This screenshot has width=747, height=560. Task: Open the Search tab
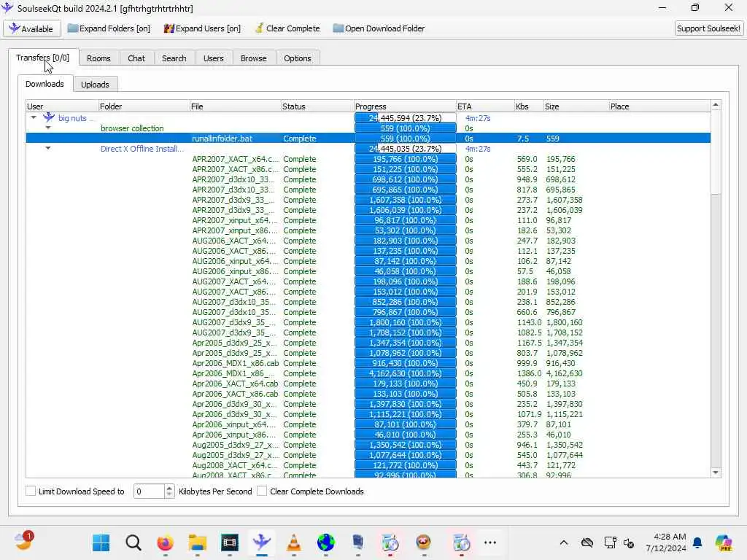(x=174, y=58)
